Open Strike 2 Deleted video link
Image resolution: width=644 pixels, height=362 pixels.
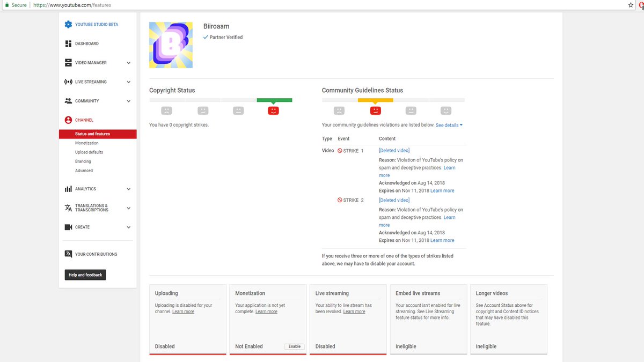coord(394,200)
